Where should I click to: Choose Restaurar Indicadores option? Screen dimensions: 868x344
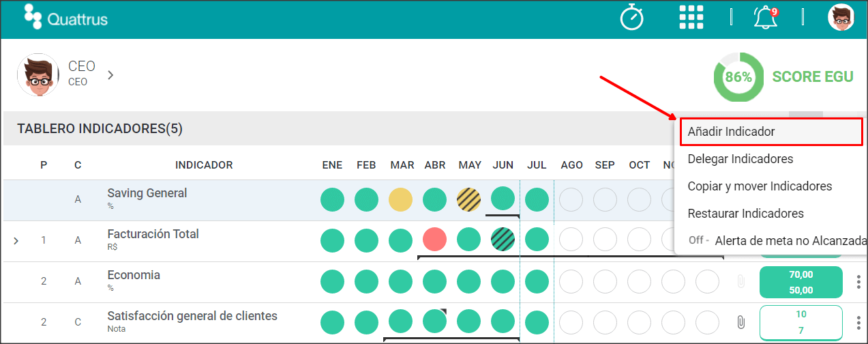746,214
